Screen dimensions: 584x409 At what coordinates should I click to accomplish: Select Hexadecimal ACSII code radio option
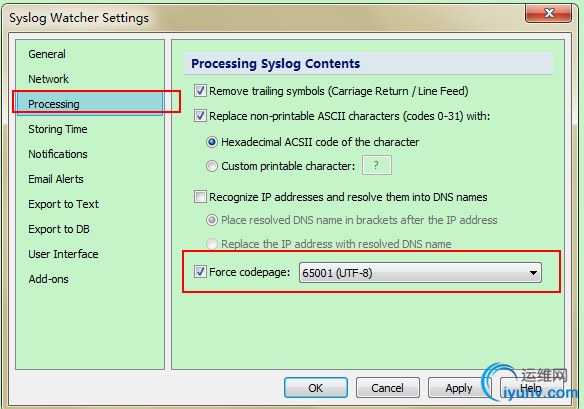(x=212, y=142)
